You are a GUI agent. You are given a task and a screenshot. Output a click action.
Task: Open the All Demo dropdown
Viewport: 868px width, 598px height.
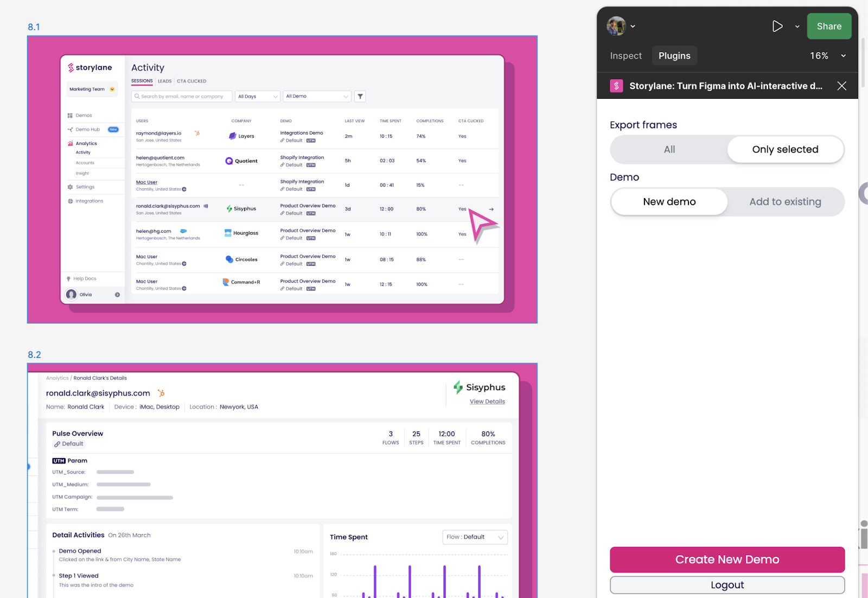point(317,97)
